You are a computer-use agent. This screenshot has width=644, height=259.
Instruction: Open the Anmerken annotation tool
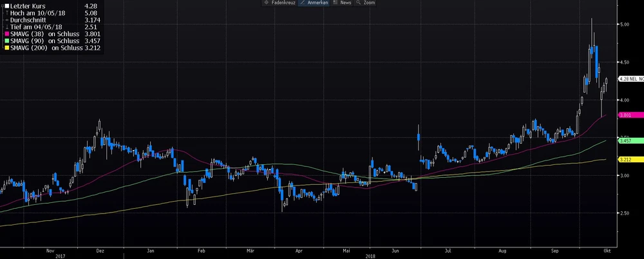315,3
